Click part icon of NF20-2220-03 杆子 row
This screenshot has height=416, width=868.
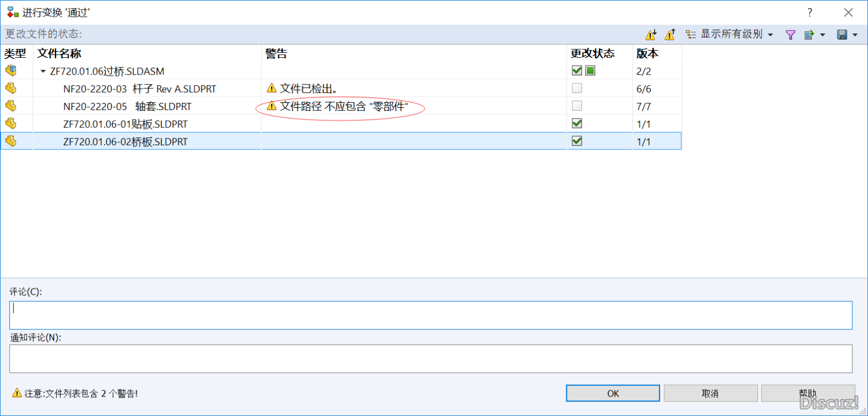tap(11, 88)
